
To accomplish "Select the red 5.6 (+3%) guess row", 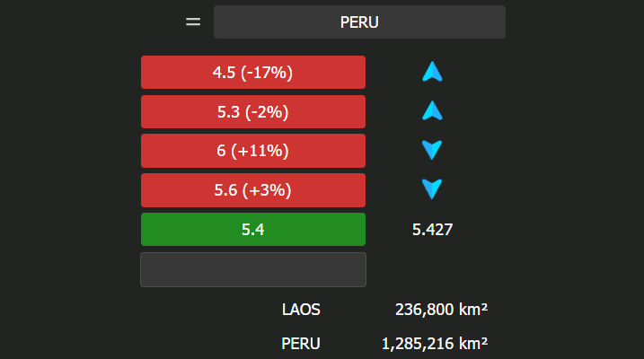I will click(x=253, y=190).
